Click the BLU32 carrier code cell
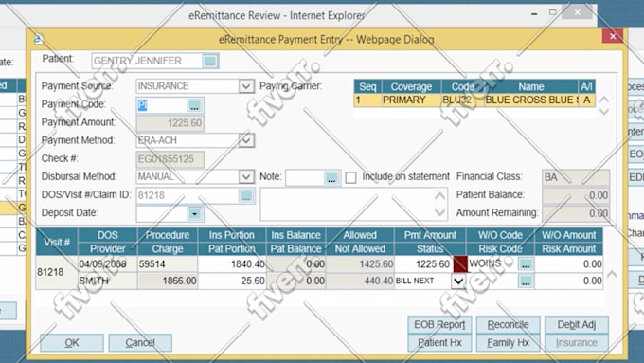The height and width of the screenshot is (363, 644). click(462, 100)
